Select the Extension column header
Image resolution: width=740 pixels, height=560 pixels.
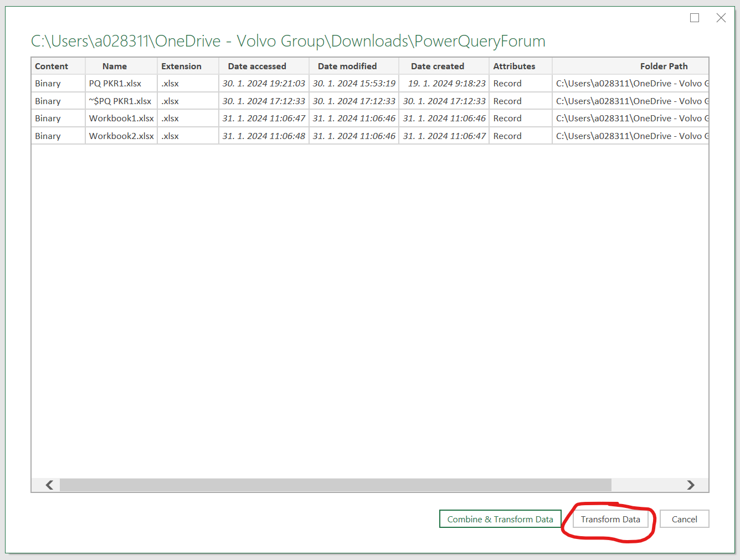point(188,66)
